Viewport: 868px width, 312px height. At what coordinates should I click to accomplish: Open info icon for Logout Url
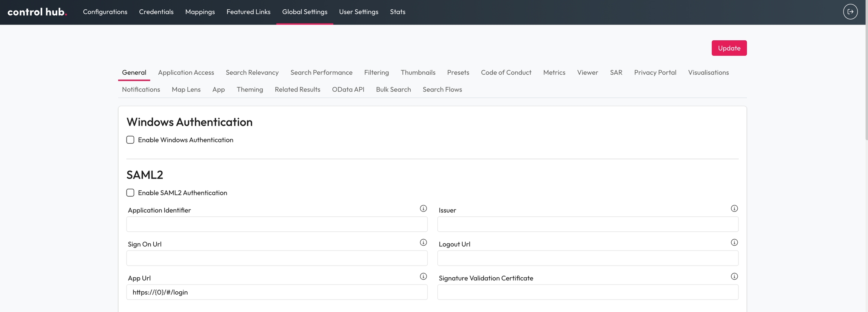pos(734,243)
